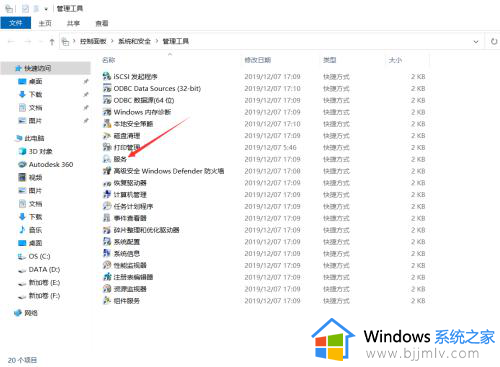Image resolution: width=500 pixels, height=367 pixels.
Task: Refresh the folder view
Action: tap(494, 42)
